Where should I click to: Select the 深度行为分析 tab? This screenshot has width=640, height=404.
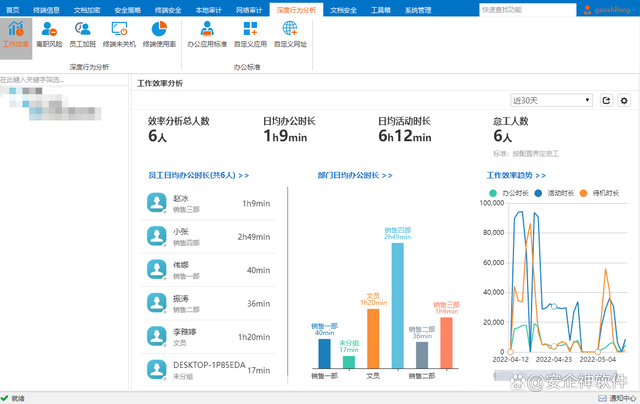coord(296,10)
